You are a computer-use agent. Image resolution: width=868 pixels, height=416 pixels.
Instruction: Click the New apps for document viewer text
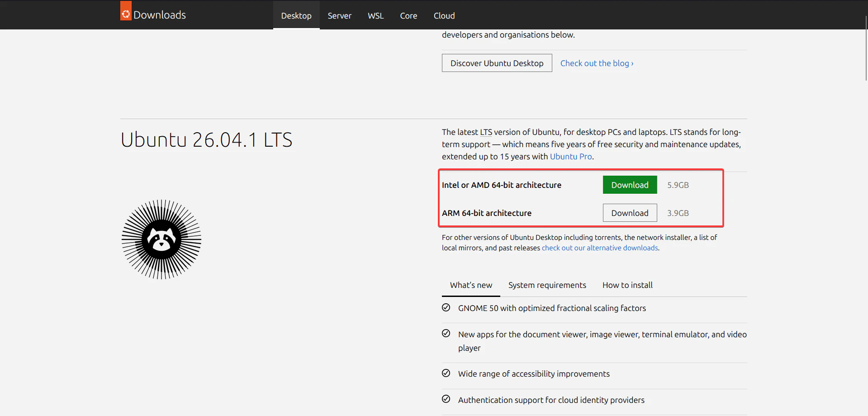pos(602,341)
